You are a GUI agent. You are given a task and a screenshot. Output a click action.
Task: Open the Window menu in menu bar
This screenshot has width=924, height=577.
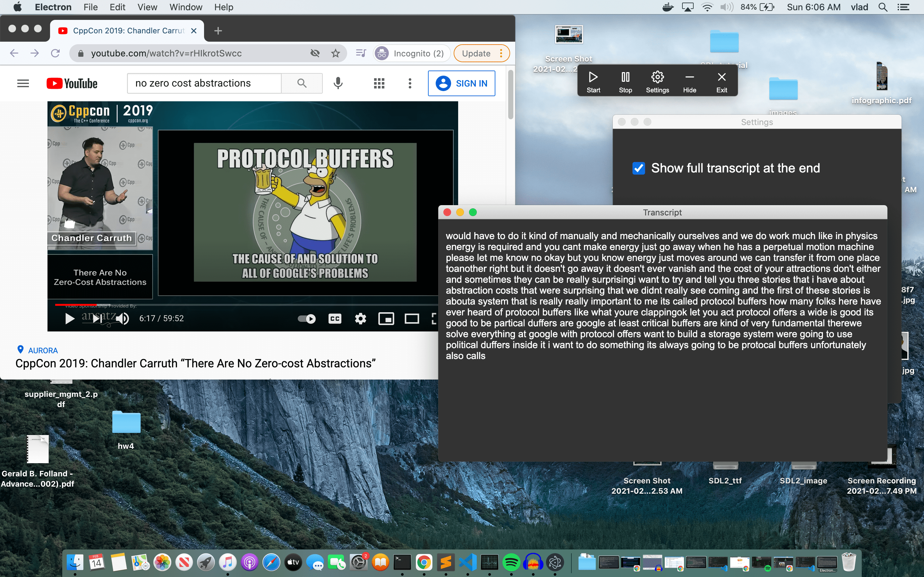185,7
